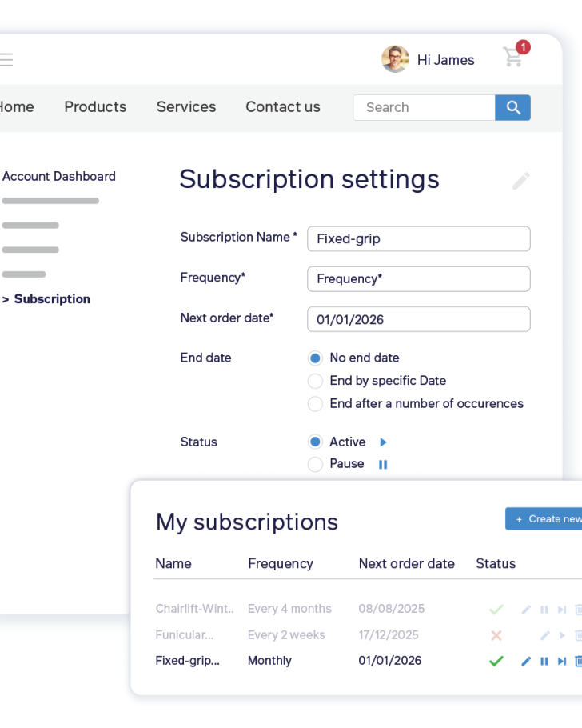
Task: Click the Every 2 weeks frequency cell
Action: point(286,634)
